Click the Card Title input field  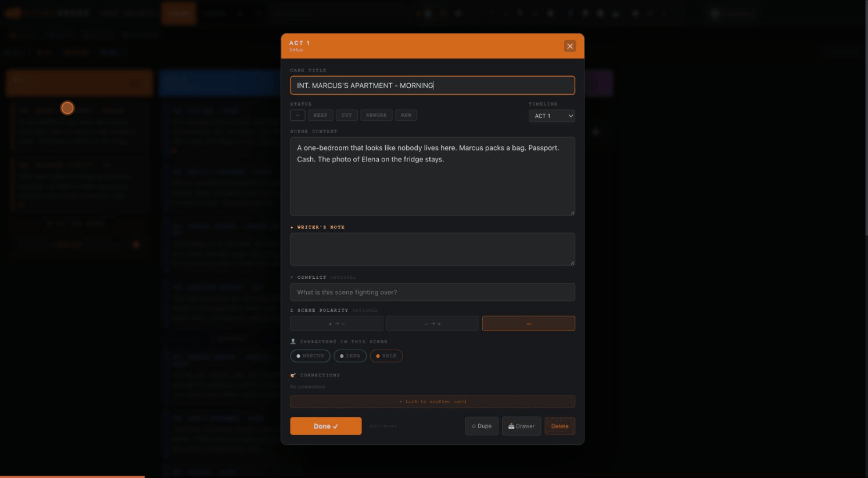(x=432, y=85)
